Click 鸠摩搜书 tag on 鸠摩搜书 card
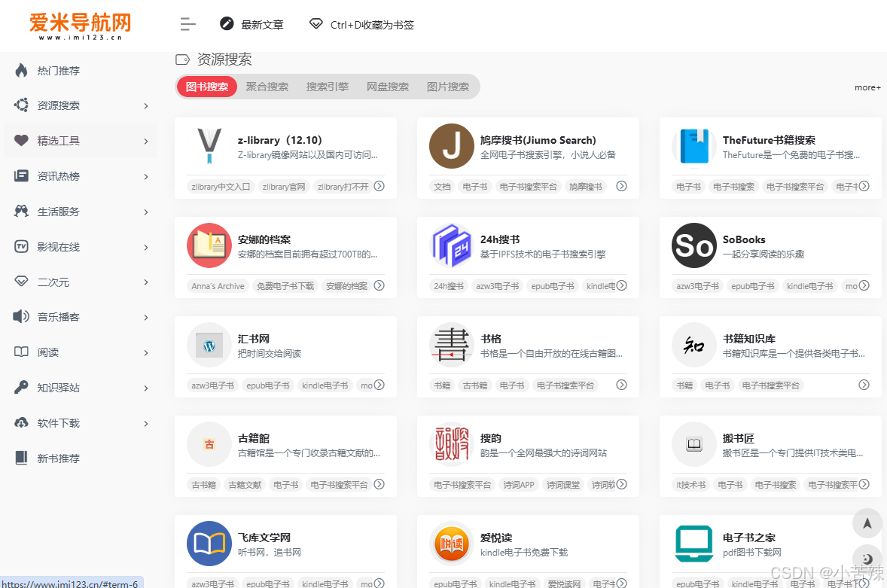The width and height of the screenshot is (887, 588). [x=586, y=187]
